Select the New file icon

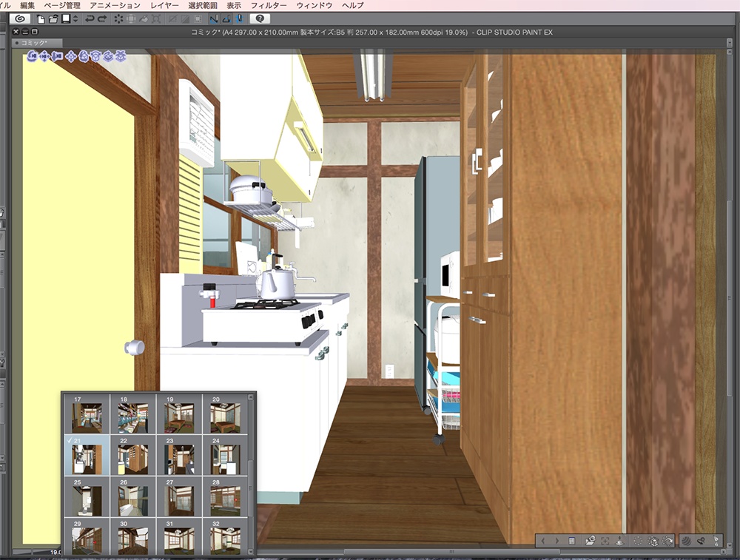(x=41, y=20)
